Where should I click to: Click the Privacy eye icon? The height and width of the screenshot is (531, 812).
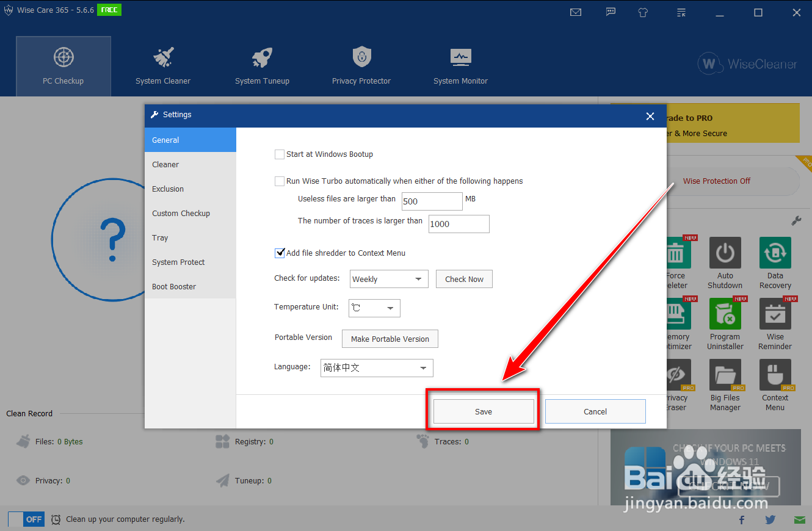(23, 480)
